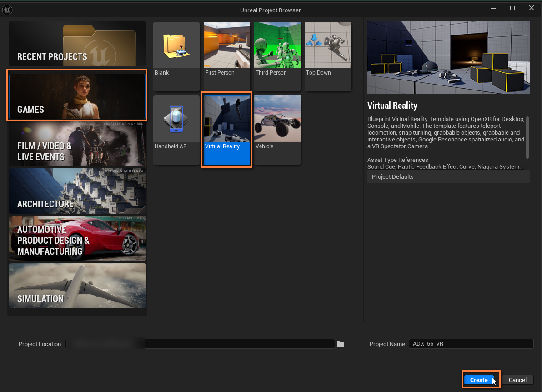Select the Simulation category

(x=77, y=286)
